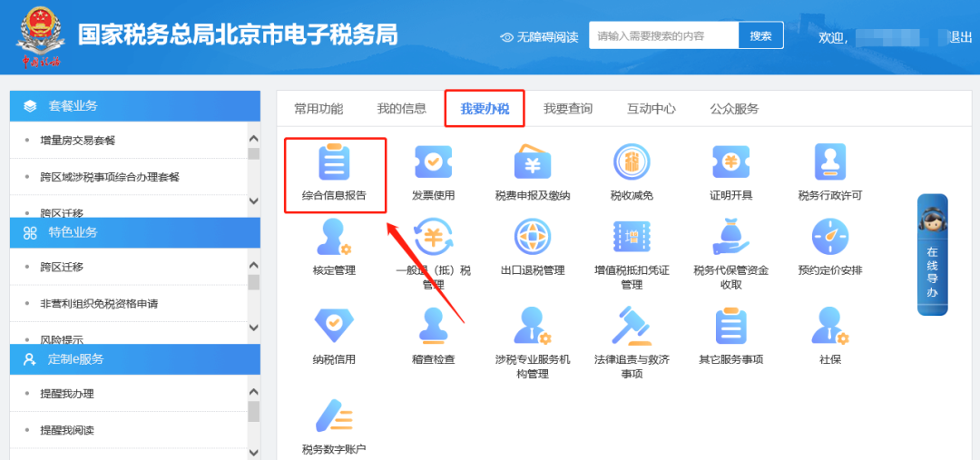Open 税务行政许可 icon
The height and width of the screenshot is (460, 980).
(830, 161)
